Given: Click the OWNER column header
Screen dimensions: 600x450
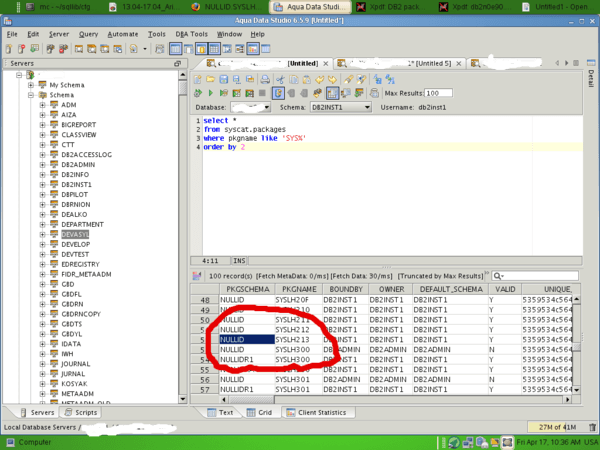Looking at the screenshot, I should point(391,289).
